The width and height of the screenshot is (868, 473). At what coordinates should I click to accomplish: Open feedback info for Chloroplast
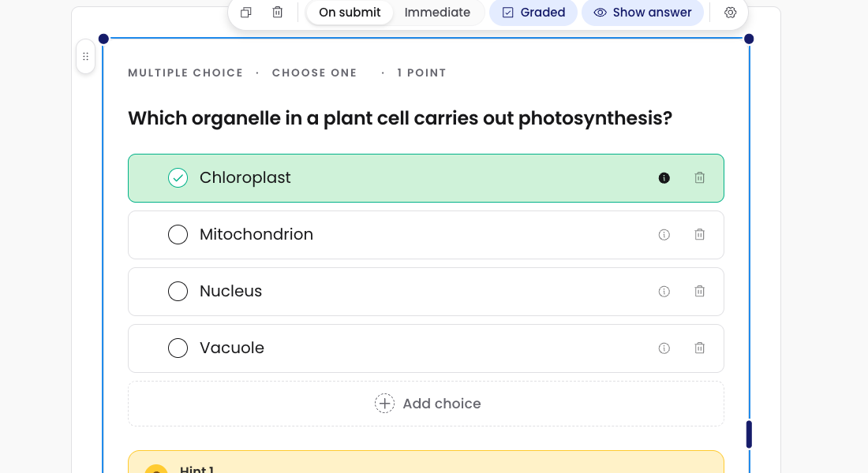pos(664,178)
